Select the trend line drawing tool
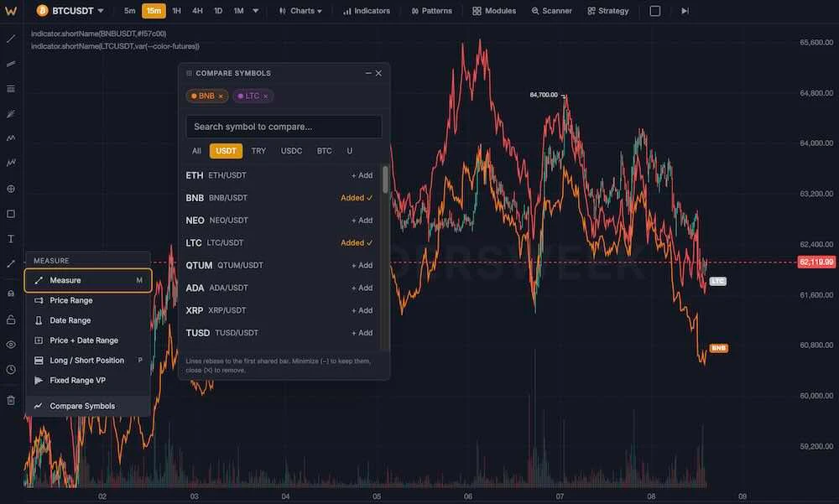The height and width of the screenshot is (504, 839). 11,39
